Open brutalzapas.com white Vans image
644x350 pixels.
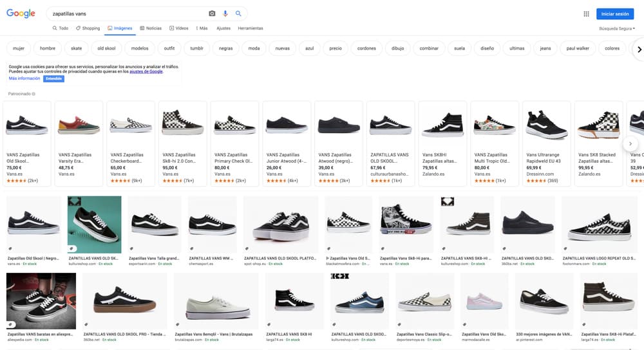pos(216,300)
